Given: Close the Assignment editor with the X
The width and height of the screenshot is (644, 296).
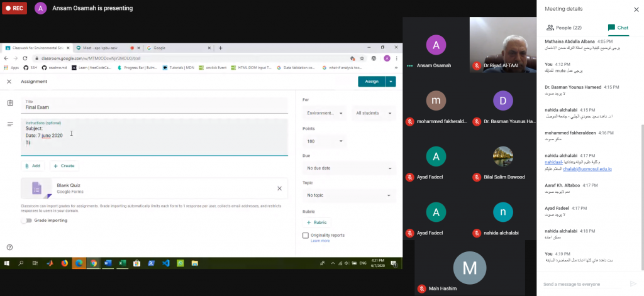Looking at the screenshot, I should 9,82.
